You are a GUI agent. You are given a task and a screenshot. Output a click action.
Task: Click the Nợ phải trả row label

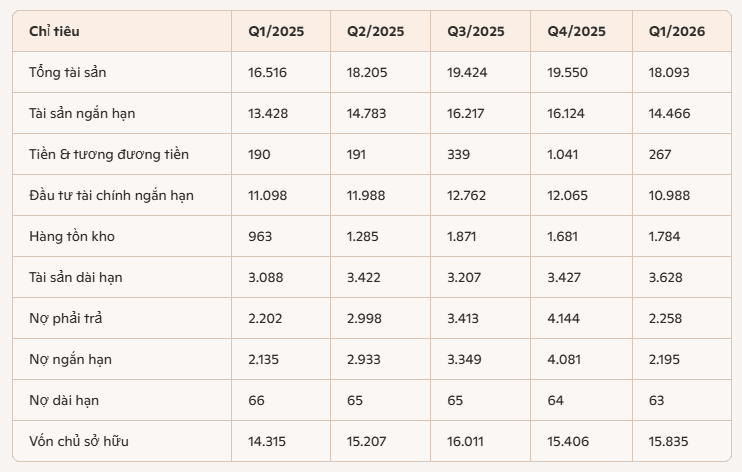click(x=65, y=318)
